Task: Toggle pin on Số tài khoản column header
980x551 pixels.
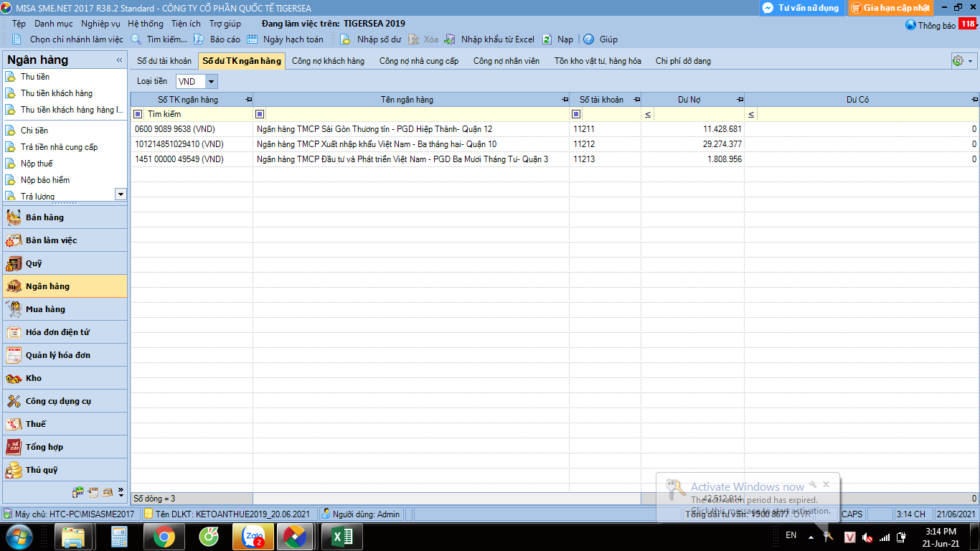Action: (636, 100)
